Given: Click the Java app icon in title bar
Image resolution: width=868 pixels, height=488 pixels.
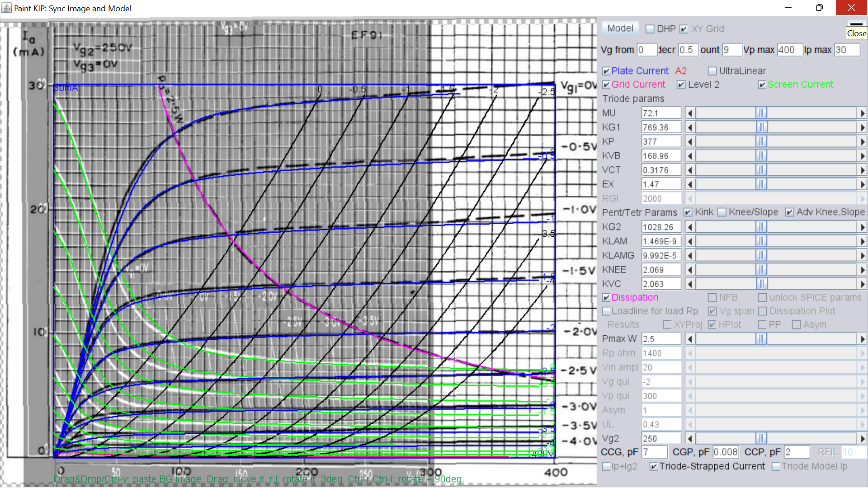Looking at the screenshot, I should (6, 8).
